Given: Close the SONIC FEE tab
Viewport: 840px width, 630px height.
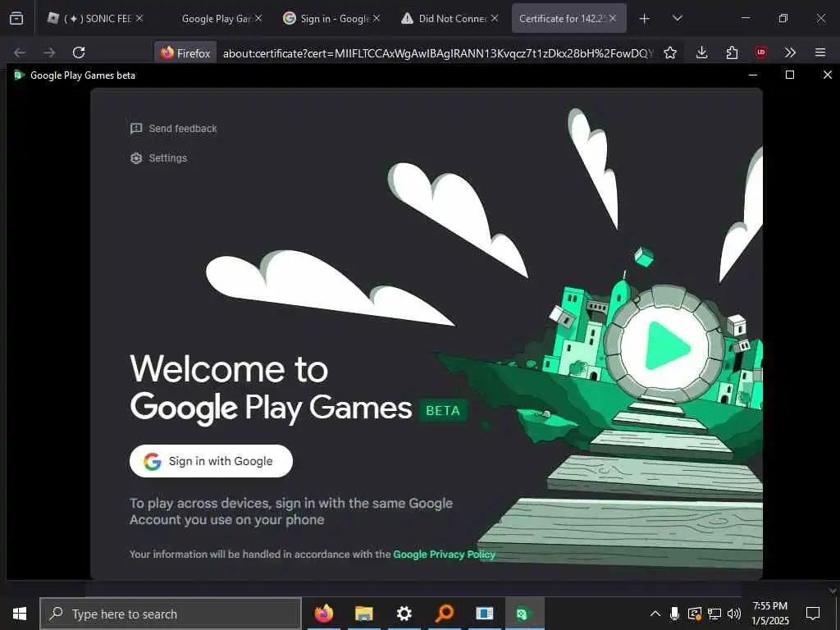Looking at the screenshot, I should 139,18.
